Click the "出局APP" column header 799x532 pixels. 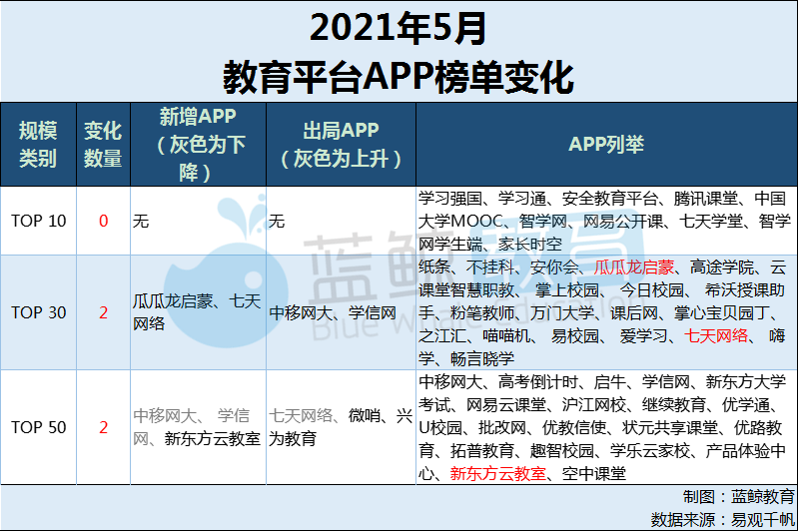coord(341,144)
